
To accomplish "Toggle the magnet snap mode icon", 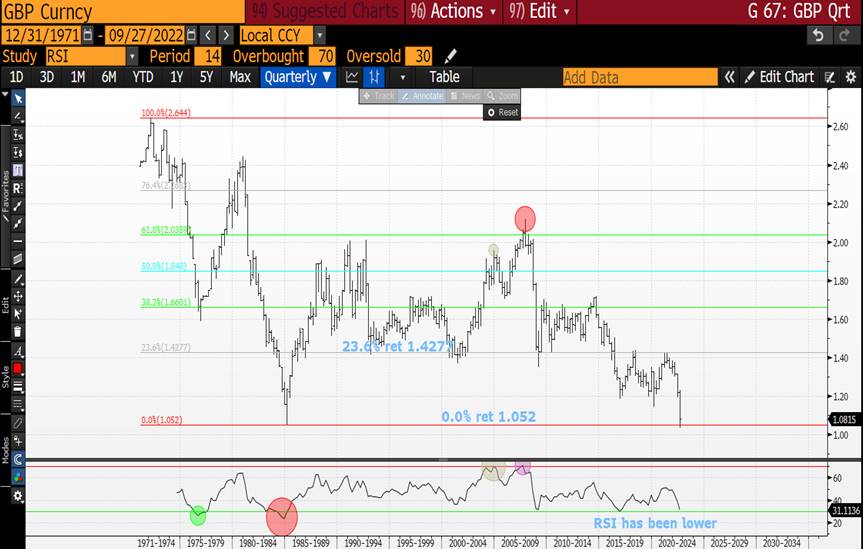I will click(x=18, y=459).
